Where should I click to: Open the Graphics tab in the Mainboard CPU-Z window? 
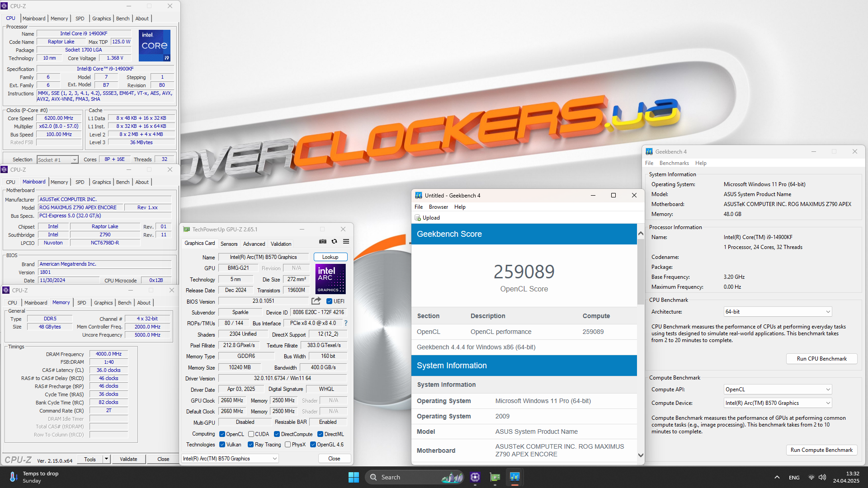click(101, 182)
